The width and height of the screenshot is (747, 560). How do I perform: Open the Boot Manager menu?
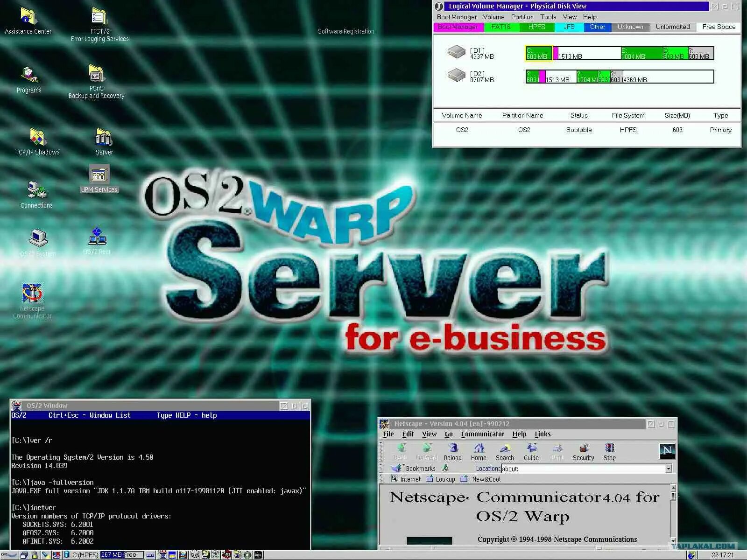[457, 17]
